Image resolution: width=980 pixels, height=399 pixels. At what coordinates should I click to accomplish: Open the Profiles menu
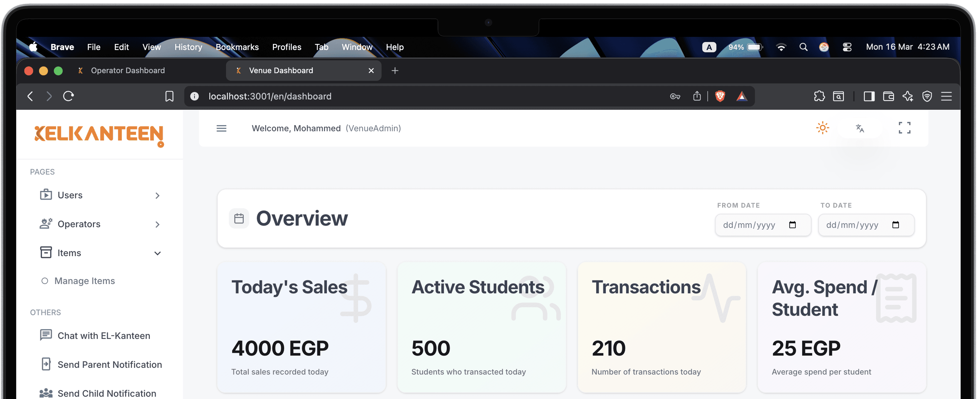tap(286, 47)
